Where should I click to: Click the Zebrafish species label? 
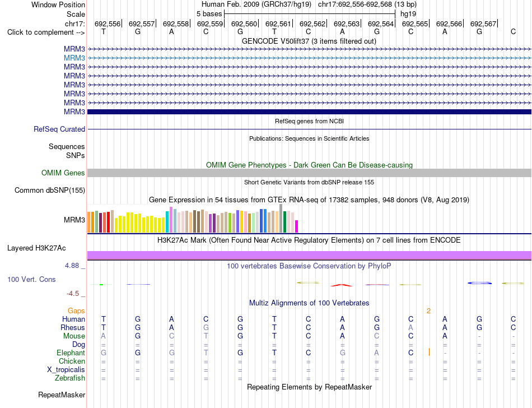pos(70,378)
